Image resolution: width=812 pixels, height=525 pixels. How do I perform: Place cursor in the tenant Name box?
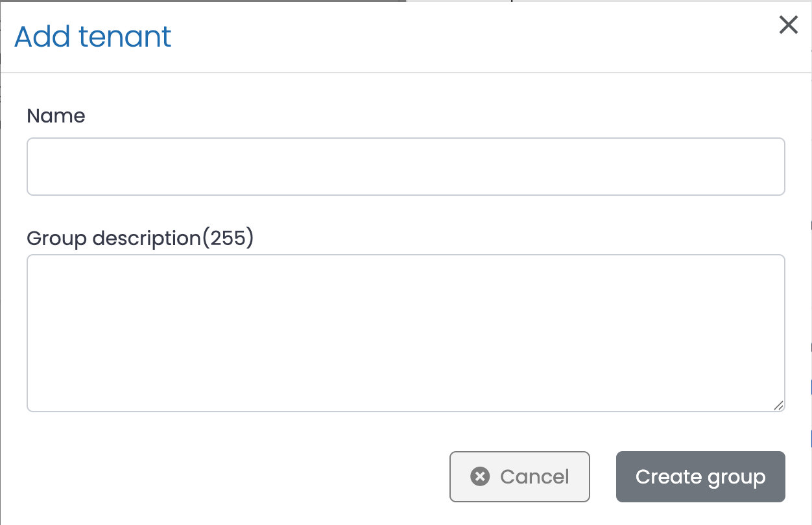(406, 167)
